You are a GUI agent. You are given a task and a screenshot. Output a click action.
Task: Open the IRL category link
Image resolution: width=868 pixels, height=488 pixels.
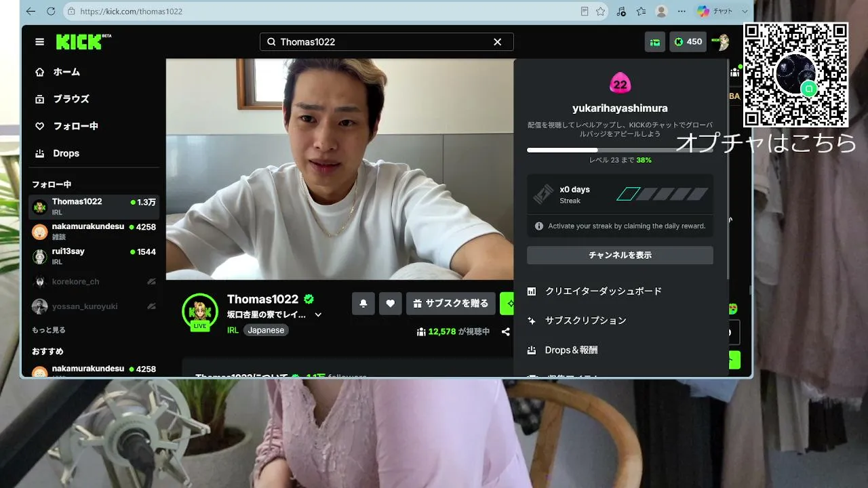tap(233, 330)
